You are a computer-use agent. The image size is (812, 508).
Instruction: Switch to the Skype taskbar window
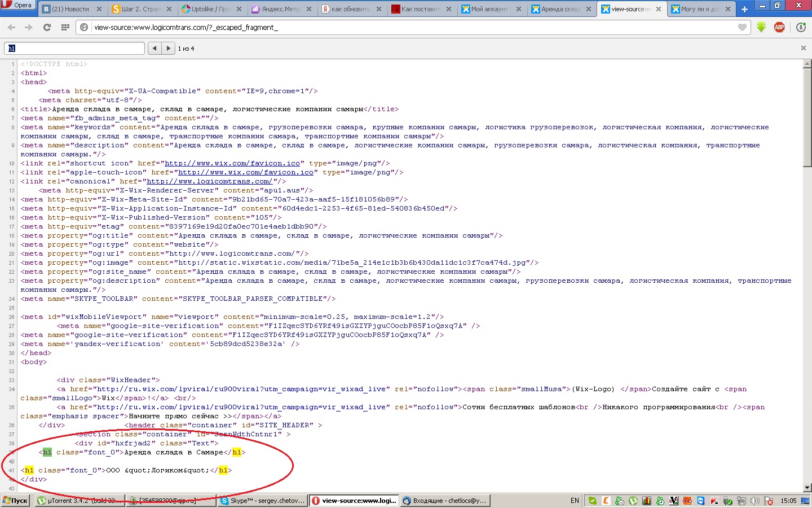[x=263, y=500]
